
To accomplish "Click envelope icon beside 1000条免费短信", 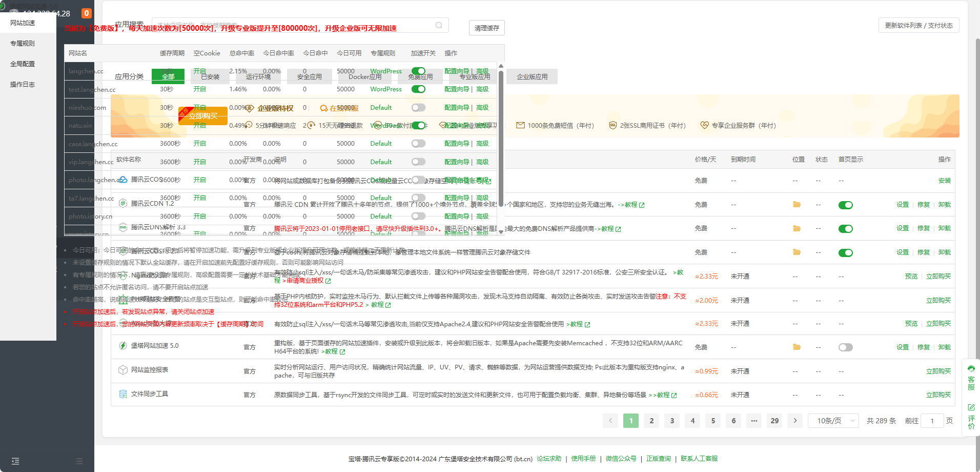I will pos(520,125).
